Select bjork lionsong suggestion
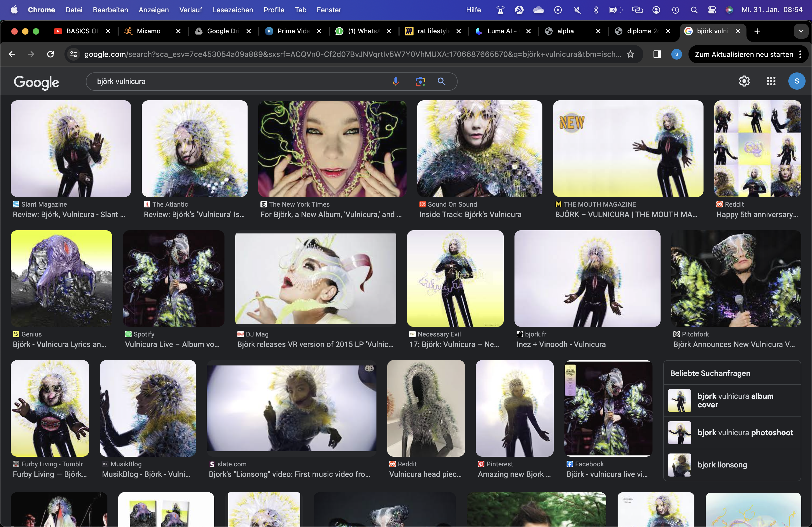Screen dimensions: 812x527 pyautogui.click(x=732, y=465)
